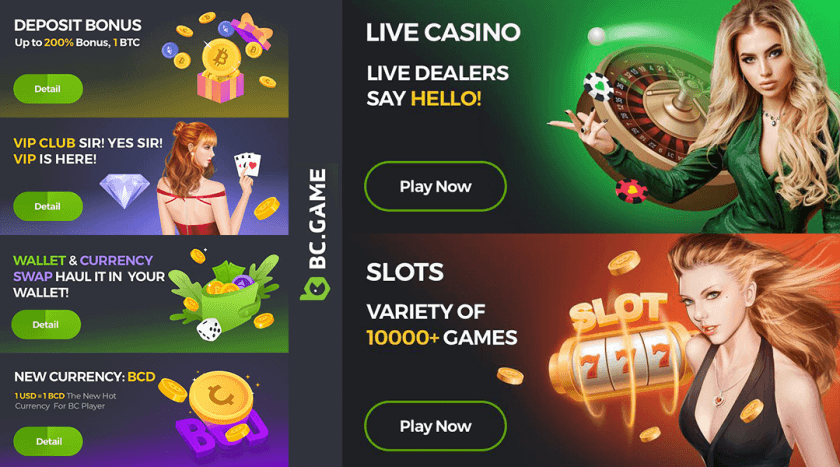The image size is (840, 467).
Task: Click the Bitcoin gift box icon
Action: pyautogui.click(x=221, y=70)
